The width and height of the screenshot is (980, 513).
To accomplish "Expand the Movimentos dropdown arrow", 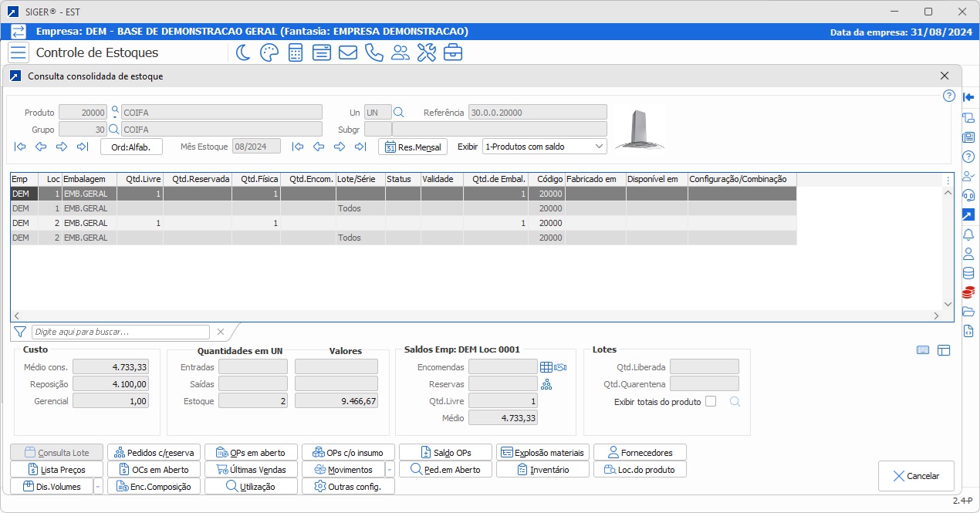I will tap(390, 470).
